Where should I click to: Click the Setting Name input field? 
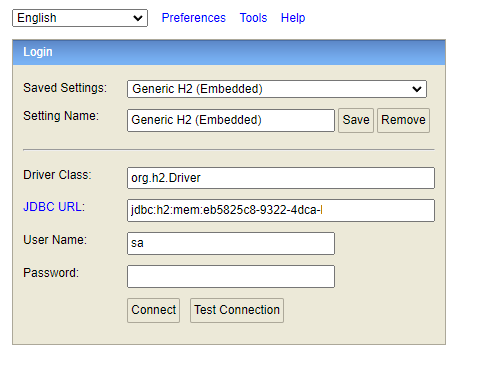tap(231, 120)
